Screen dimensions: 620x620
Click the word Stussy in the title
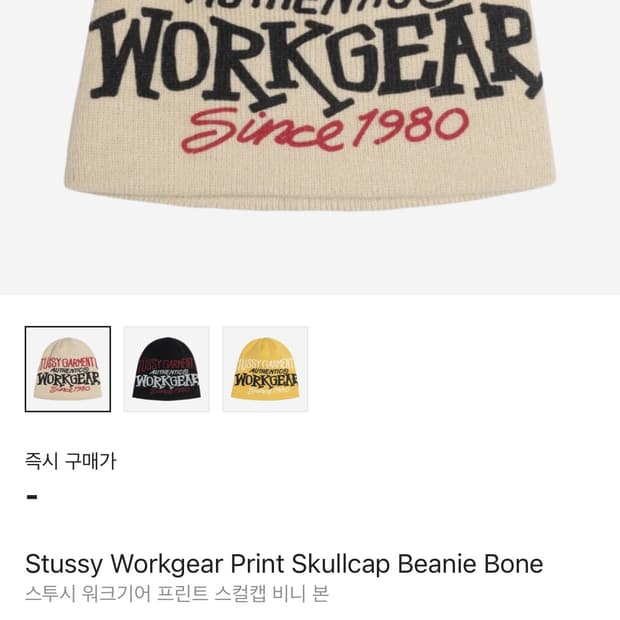click(64, 565)
